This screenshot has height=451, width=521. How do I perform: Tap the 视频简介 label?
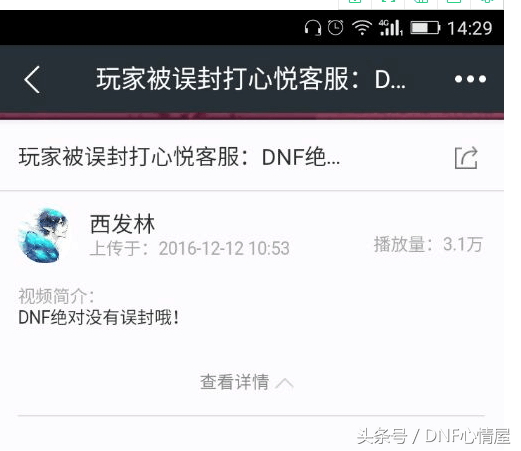tap(56, 296)
